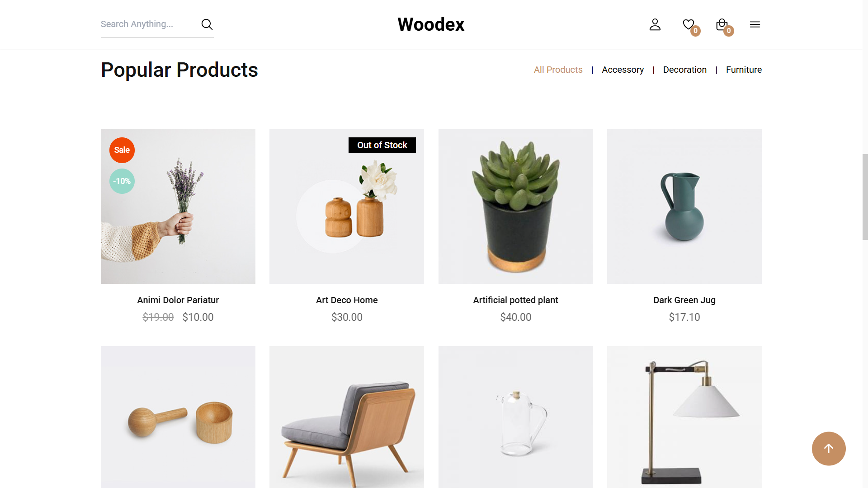Open the Animi Dolor Pariatur product link
868x488 pixels.
pyautogui.click(x=178, y=300)
